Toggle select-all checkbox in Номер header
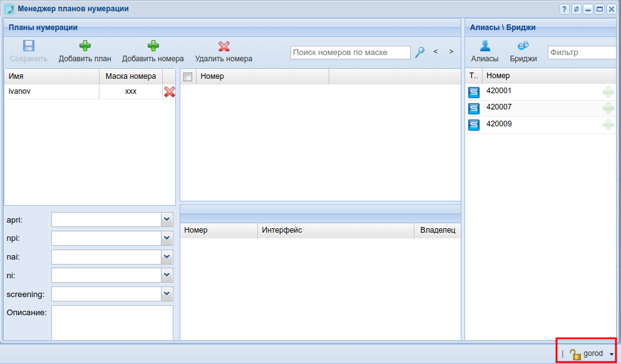621x364 pixels. point(188,77)
